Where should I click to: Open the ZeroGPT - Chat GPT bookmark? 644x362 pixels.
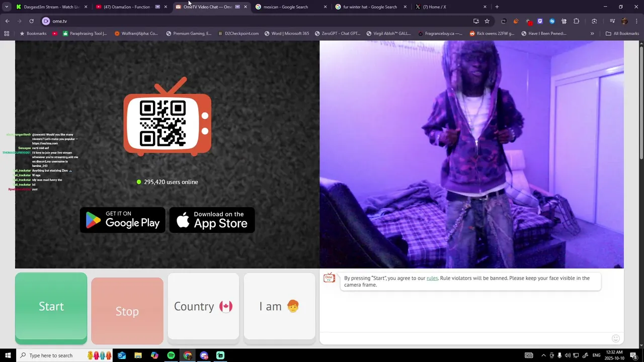tap(338, 34)
